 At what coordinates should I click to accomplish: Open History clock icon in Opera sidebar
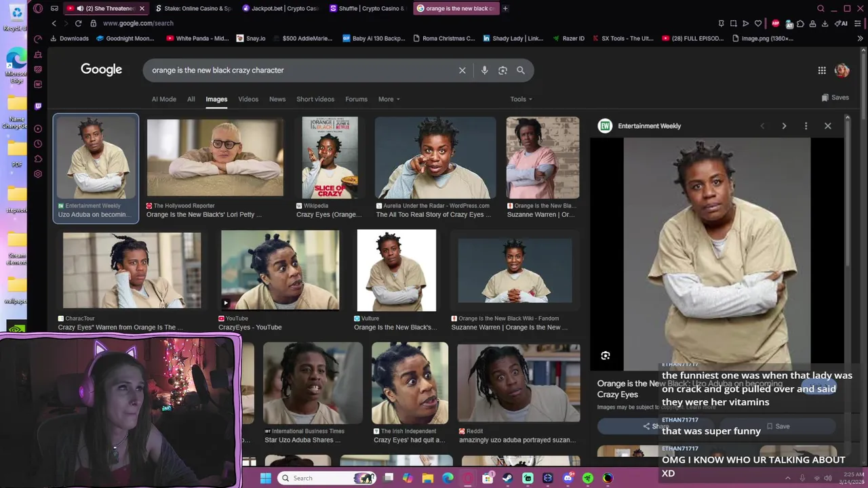click(38, 144)
